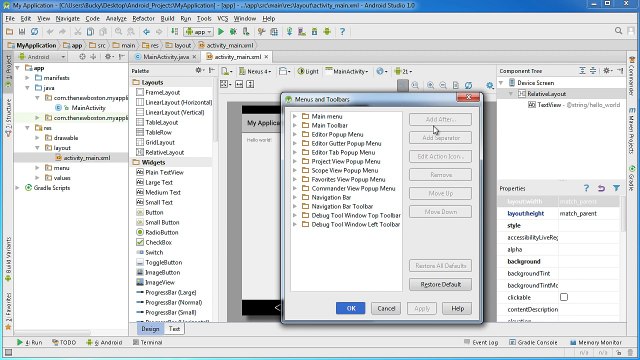Open designer settings gear icon
This screenshot has width=640, height=360.
pyautogui.click(x=490, y=85)
